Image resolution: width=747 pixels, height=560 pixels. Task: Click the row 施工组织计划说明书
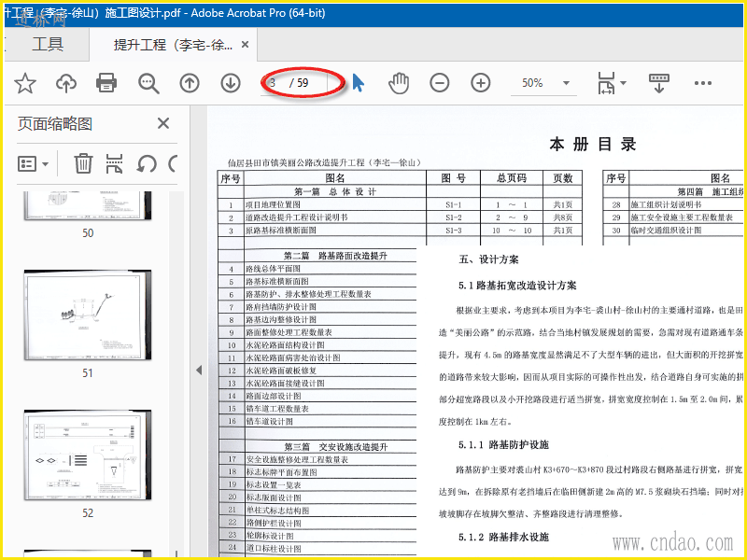click(x=673, y=204)
